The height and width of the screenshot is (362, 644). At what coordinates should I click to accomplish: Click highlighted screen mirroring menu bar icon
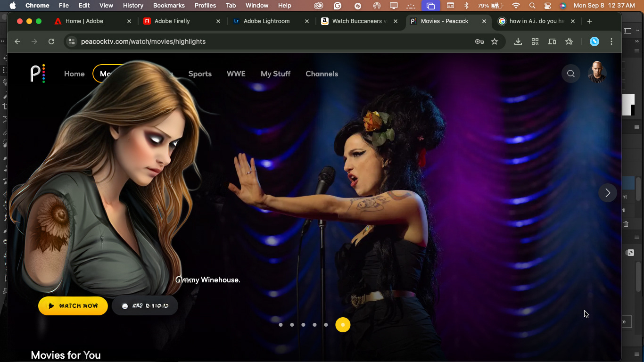(430, 6)
